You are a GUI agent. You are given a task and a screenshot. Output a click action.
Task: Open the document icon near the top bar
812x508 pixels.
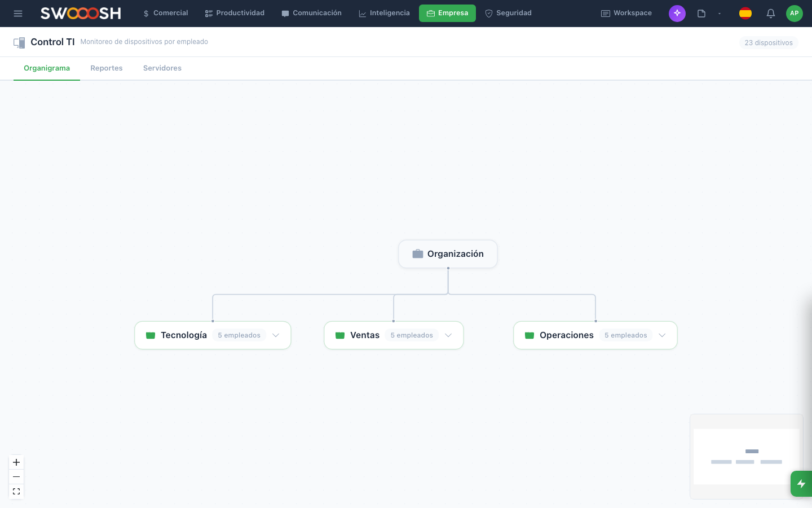701,13
